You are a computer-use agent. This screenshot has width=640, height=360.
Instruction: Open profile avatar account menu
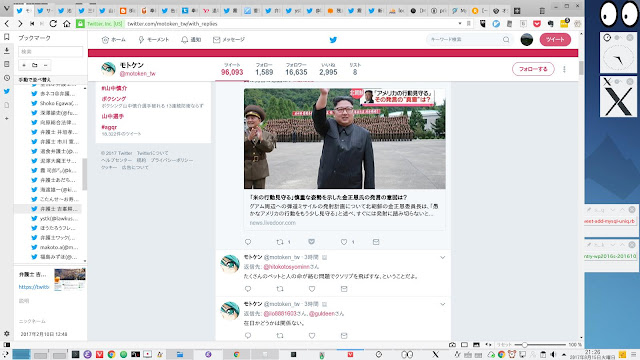point(527,40)
